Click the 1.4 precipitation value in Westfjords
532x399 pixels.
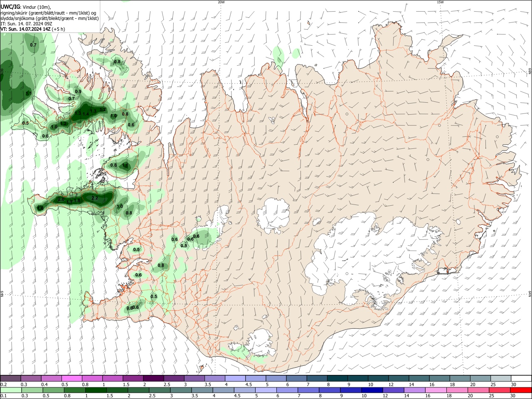coord(86,114)
